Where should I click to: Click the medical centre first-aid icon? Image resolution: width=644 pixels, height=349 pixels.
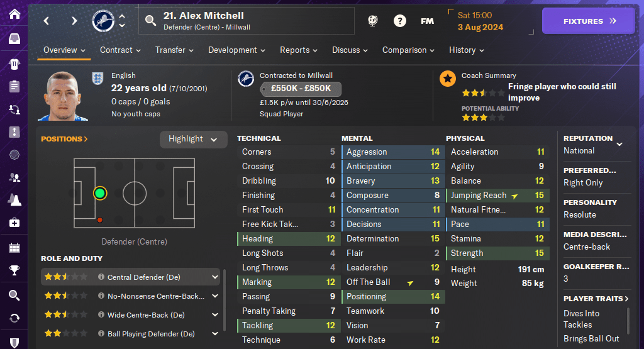pos(14,223)
